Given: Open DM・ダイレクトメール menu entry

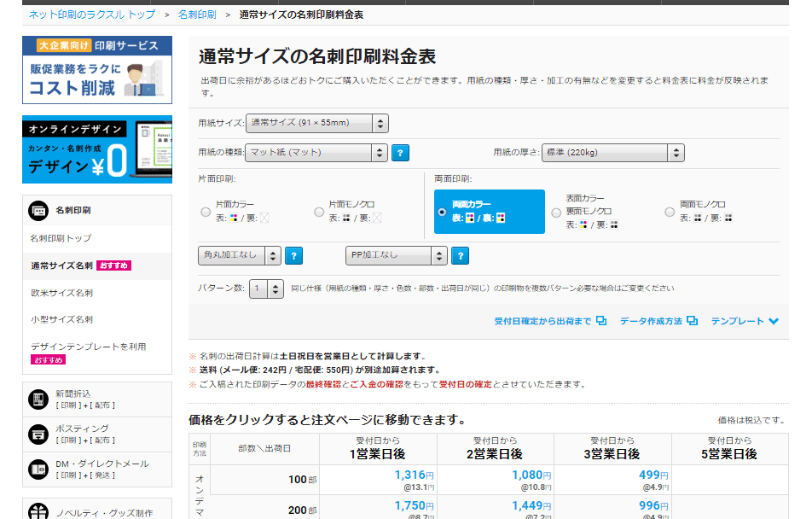Looking at the screenshot, I should [x=97, y=469].
